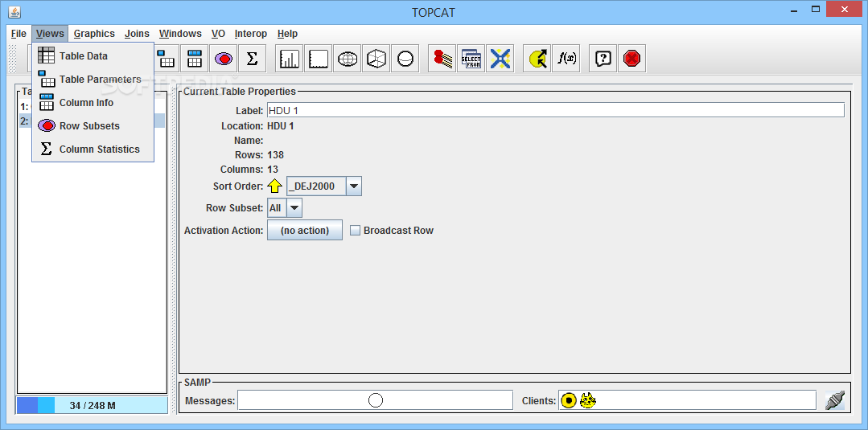
Task: Click the SAMP connection plug icon
Action: tap(834, 400)
